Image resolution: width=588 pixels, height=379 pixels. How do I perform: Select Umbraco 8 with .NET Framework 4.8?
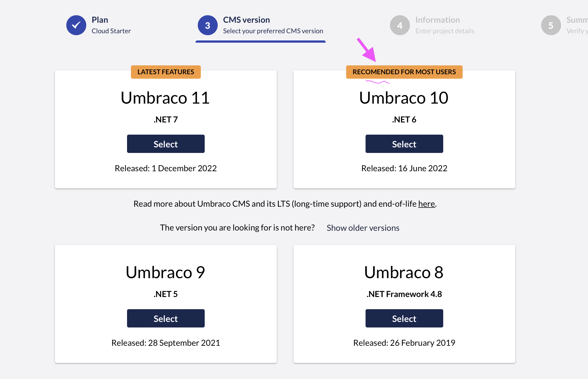coord(404,318)
